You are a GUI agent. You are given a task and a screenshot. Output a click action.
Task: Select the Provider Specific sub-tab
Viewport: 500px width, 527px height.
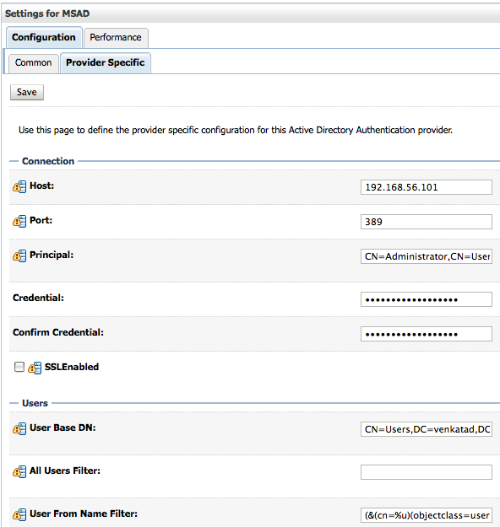pyautogui.click(x=105, y=63)
